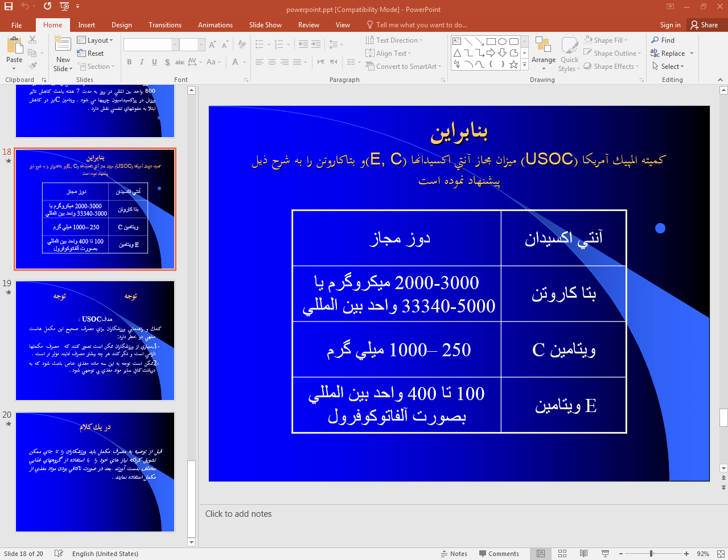Select slide 19 thumbnail
Viewport: 728px width, 560px height.
(95, 340)
